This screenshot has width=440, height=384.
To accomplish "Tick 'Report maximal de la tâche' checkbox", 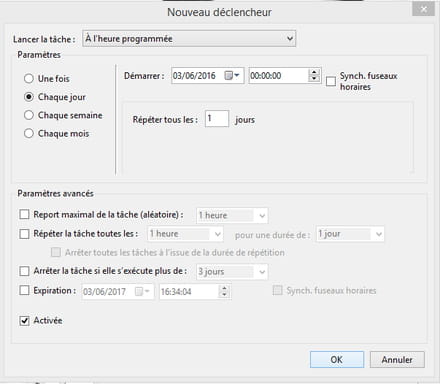I will [24, 214].
